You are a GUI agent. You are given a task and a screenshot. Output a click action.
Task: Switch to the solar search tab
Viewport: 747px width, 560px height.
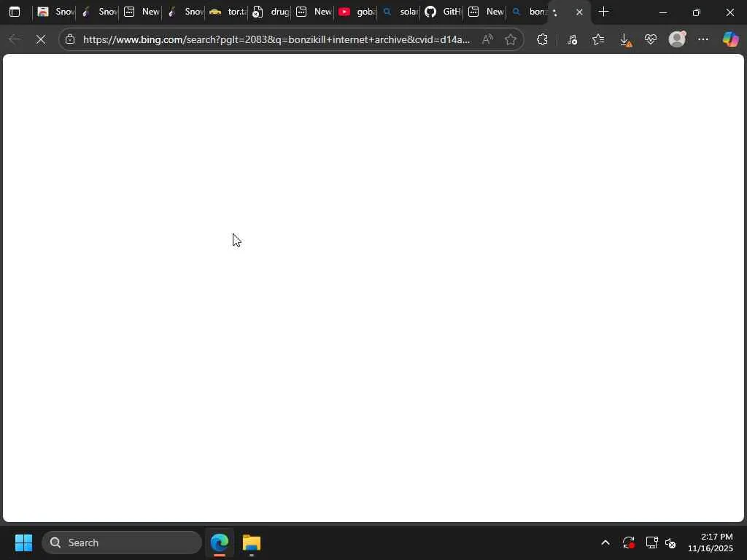400,12
